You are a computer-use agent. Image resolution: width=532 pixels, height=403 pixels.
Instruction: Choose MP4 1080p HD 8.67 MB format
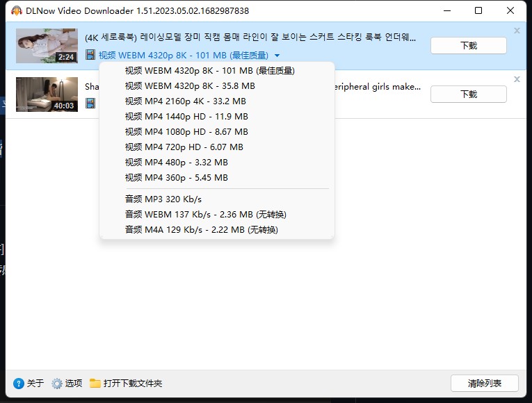click(217, 131)
